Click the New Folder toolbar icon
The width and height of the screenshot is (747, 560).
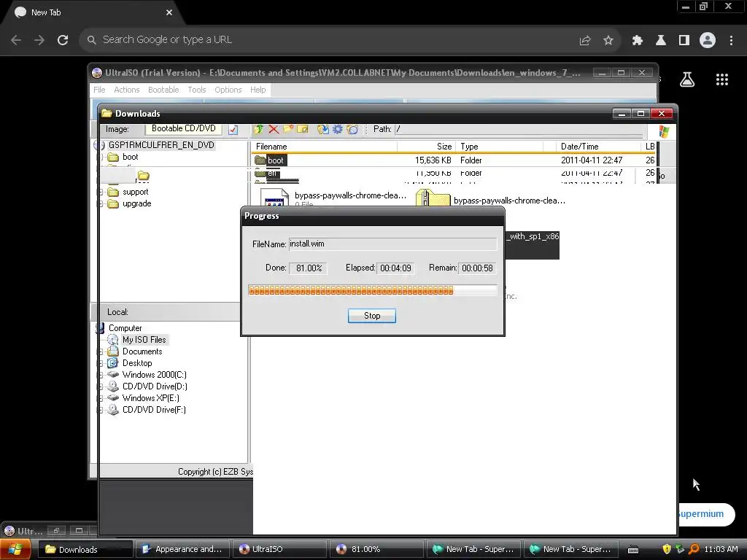pos(288,129)
